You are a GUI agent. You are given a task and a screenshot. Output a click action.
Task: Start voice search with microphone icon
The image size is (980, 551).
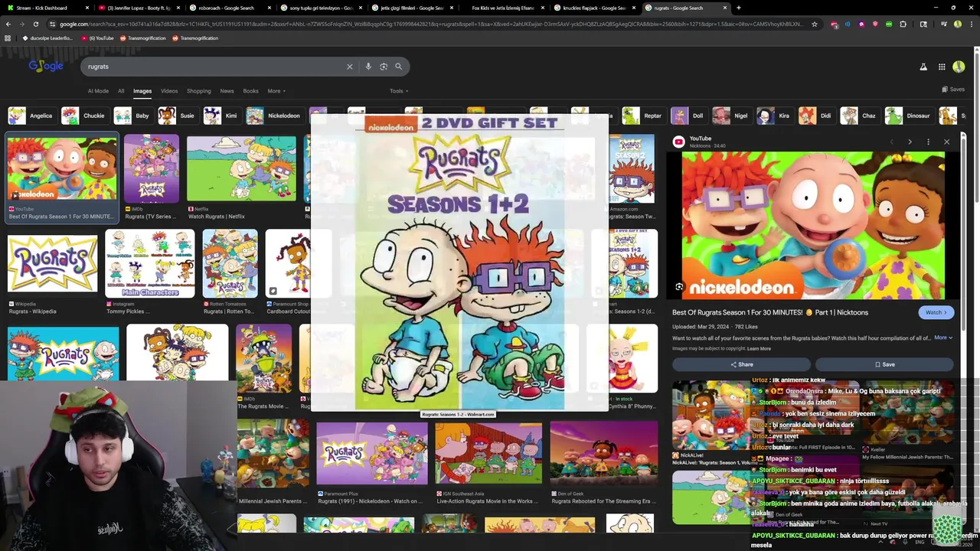pyautogui.click(x=368, y=67)
